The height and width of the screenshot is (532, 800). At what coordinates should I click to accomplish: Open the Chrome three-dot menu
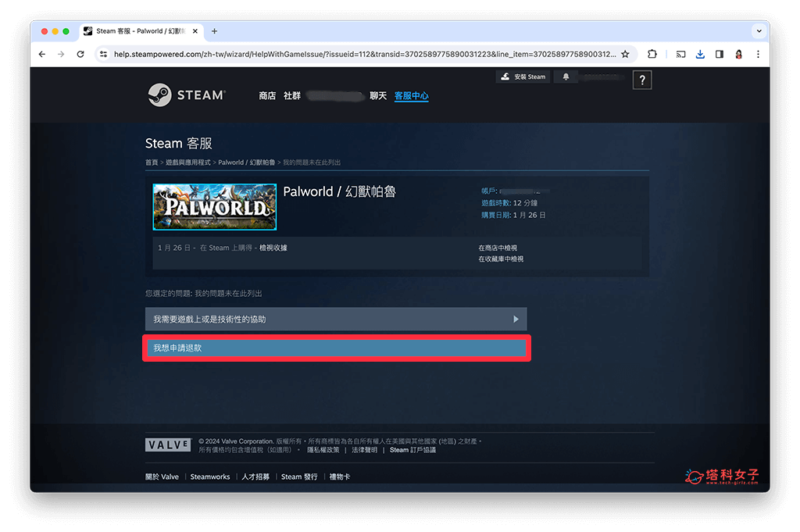tap(758, 55)
